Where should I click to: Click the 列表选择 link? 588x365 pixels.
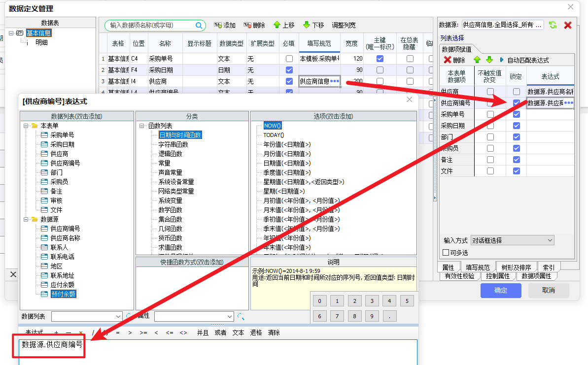[x=452, y=38]
